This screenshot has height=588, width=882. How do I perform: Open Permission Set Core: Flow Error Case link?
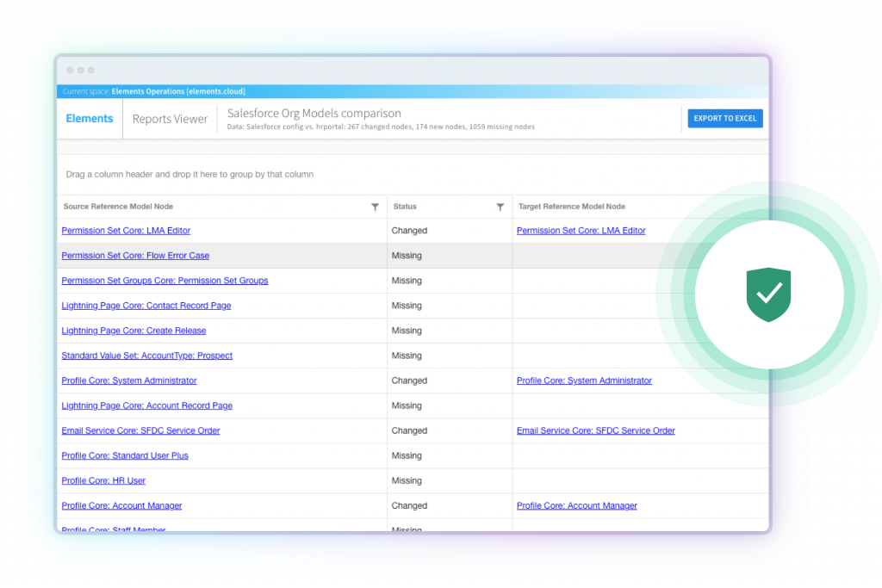coord(135,256)
